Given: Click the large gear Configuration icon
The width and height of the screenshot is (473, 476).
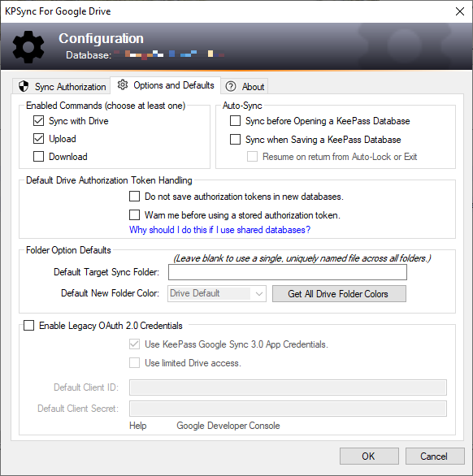Looking at the screenshot, I should (x=28, y=47).
